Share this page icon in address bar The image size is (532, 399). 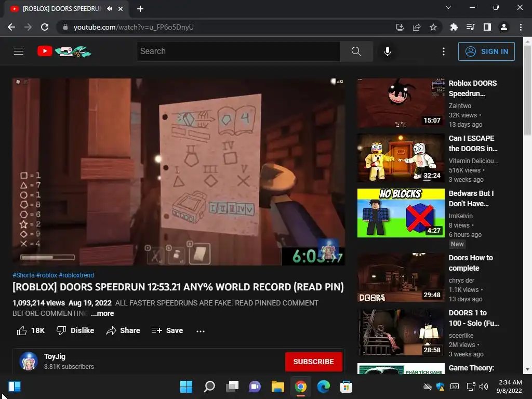tap(417, 27)
